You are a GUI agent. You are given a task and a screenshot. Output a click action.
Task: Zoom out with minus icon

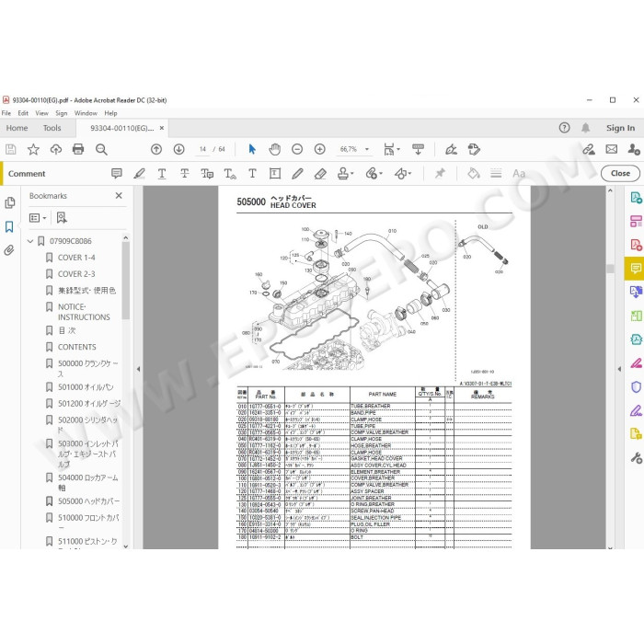pyautogui.click(x=297, y=149)
